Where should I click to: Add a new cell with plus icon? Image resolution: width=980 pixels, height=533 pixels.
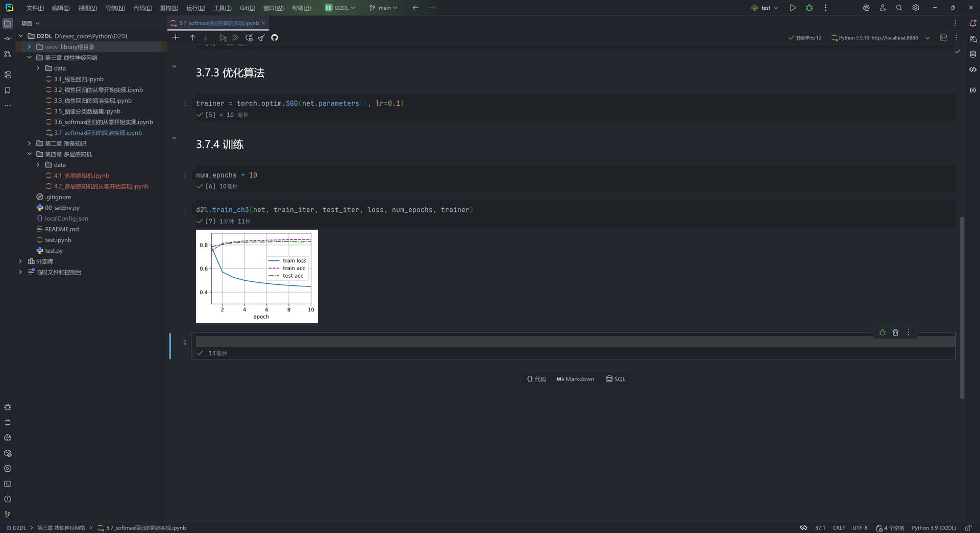tap(176, 38)
